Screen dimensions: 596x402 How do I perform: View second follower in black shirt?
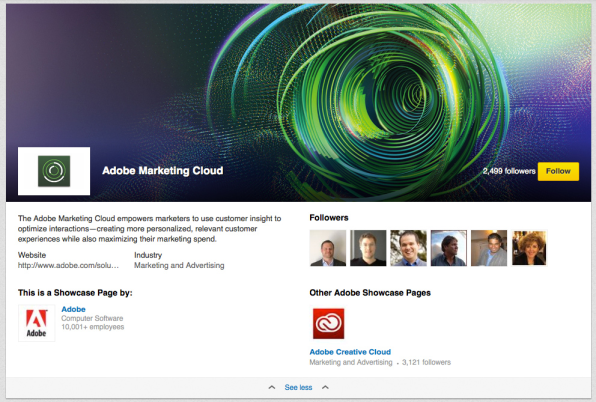point(368,248)
